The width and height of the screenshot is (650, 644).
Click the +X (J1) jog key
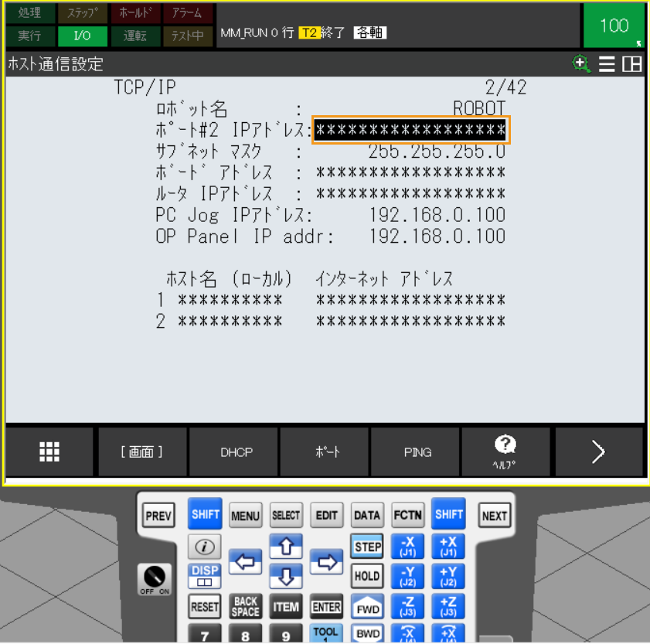(448, 547)
